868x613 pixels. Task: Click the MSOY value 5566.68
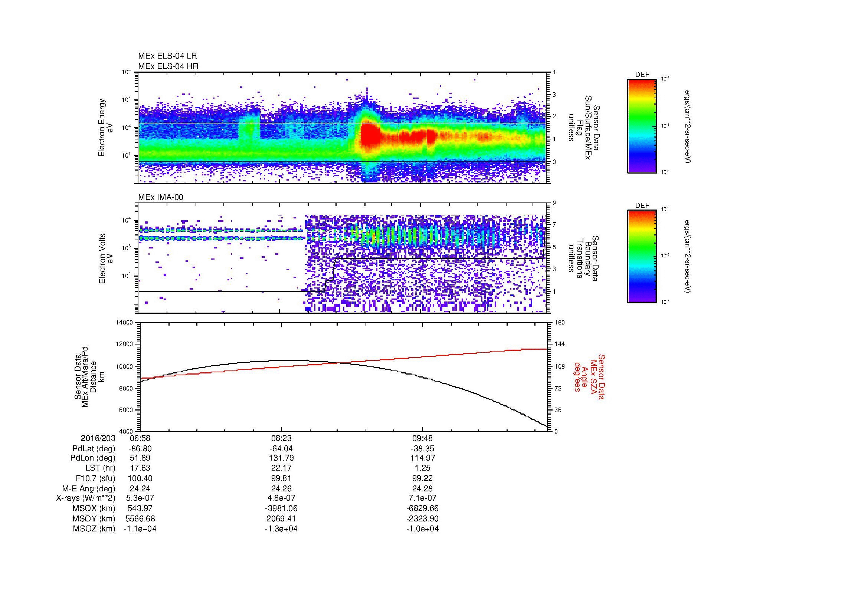click(140, 518)
